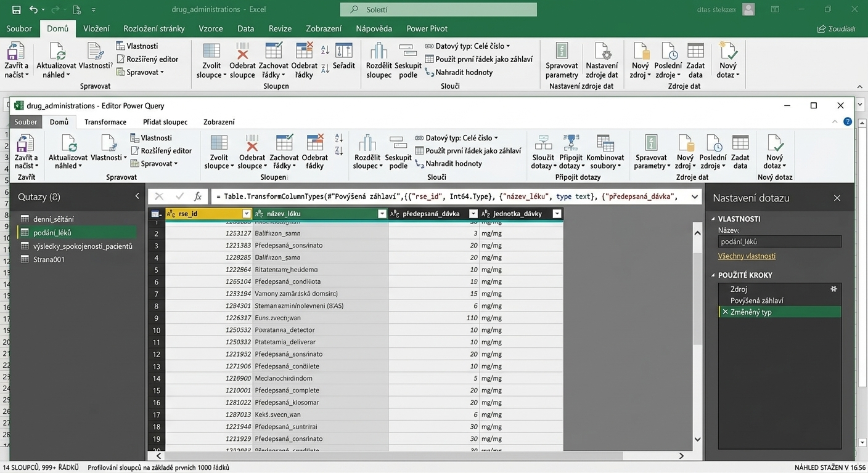Image resolution: width=868 pixels, height=473 pixels.
Task: Open Datový typ: Celé číslo dropdown in editor
Action: 457,138
